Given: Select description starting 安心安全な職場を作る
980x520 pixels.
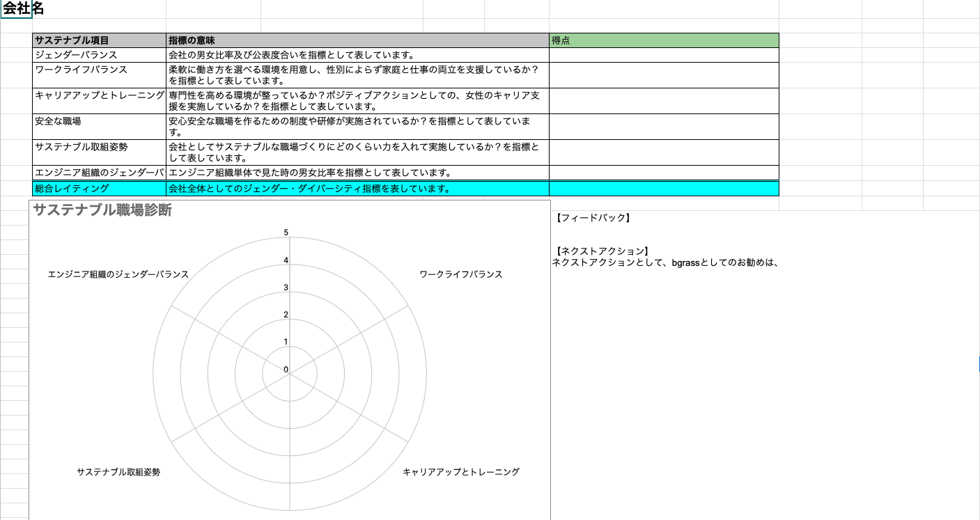Looking at the screenshot, I should pyautogui.click(x=358, y=127).
